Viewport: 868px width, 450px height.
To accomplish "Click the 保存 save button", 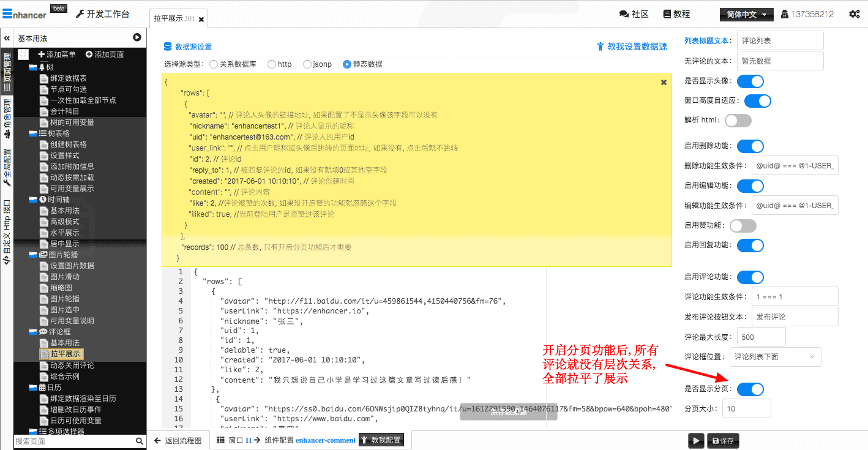I will [723, 440].
